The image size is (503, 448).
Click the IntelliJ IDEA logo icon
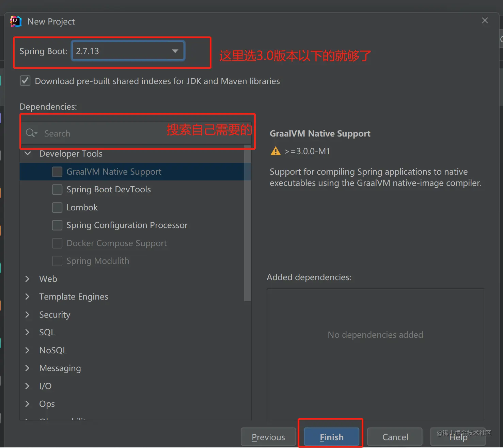(x=16, y=21)
